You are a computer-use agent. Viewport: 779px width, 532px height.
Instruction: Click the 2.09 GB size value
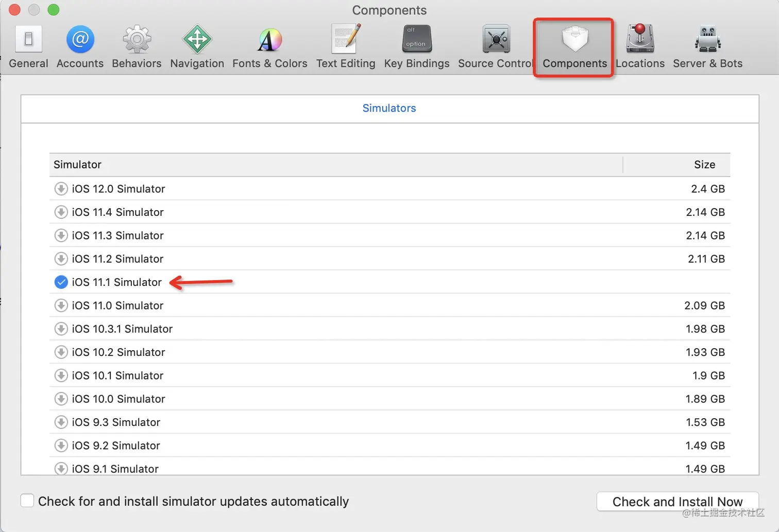point(704,305)
